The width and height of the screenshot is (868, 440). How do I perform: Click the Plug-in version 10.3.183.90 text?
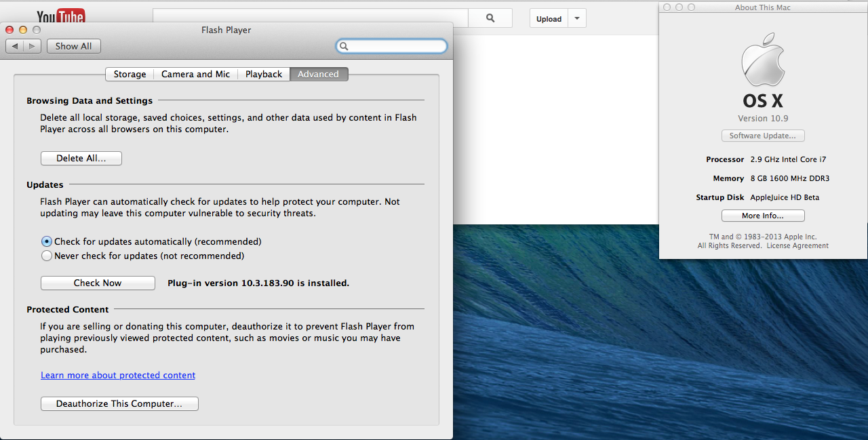click(x=258, y=283)
